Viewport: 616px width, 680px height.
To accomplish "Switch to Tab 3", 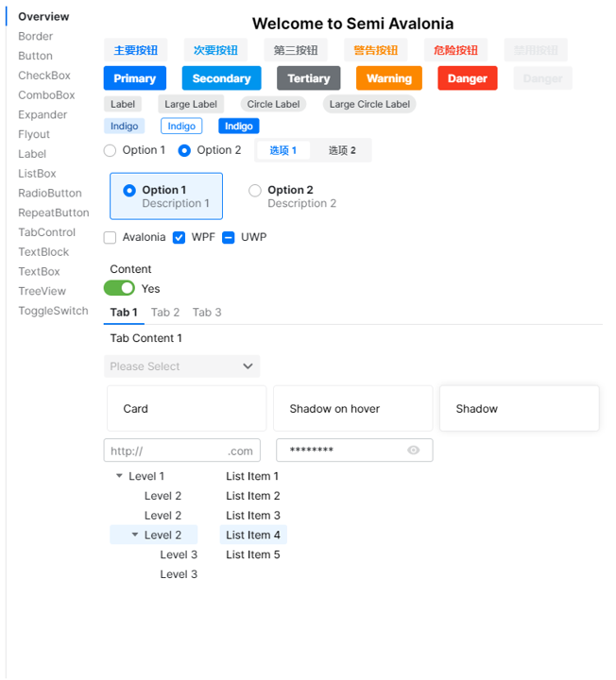I will tap(207, 313).
